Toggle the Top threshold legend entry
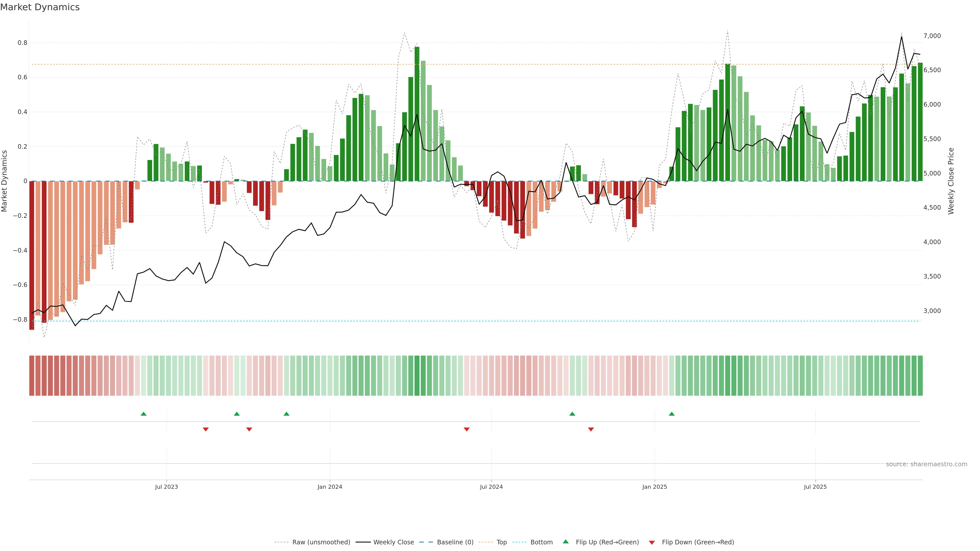The width and height of the screenshot is (980, 551). click(x=501, y=542)
